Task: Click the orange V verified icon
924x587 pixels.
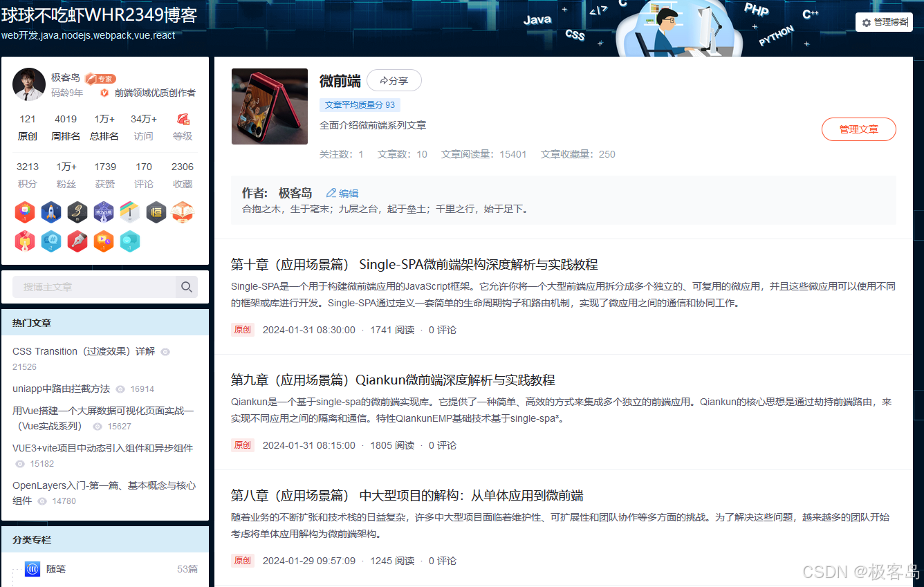Action: pyautogui.click(x=104, y=93)
